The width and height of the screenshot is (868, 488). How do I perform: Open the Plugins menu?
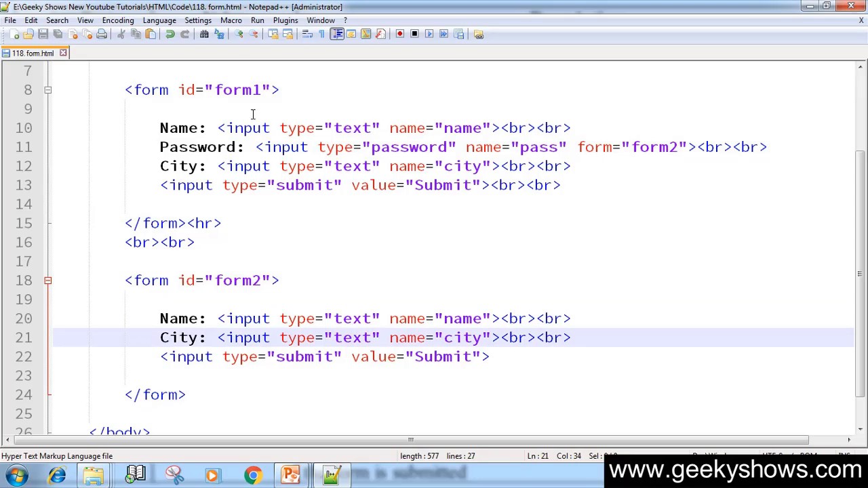(285, 20)
